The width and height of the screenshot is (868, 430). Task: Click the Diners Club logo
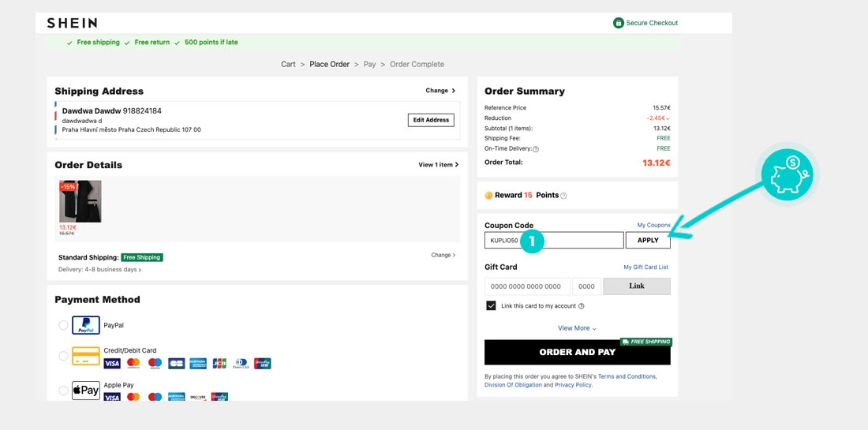click(x=241, y=364)
